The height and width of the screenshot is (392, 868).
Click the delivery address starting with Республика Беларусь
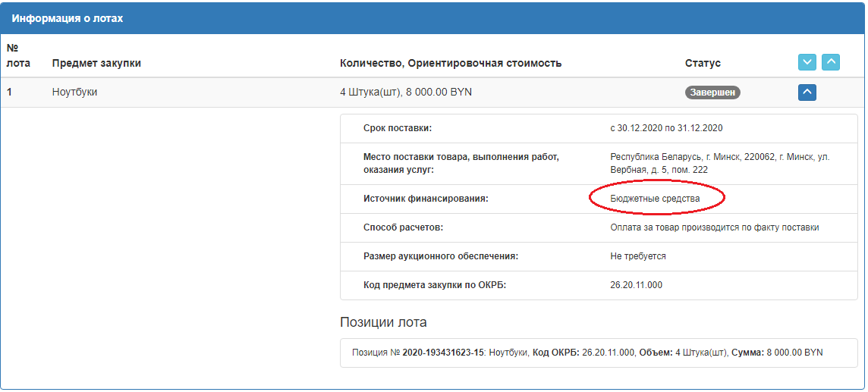pyautogui.click(x=719, y=164)
